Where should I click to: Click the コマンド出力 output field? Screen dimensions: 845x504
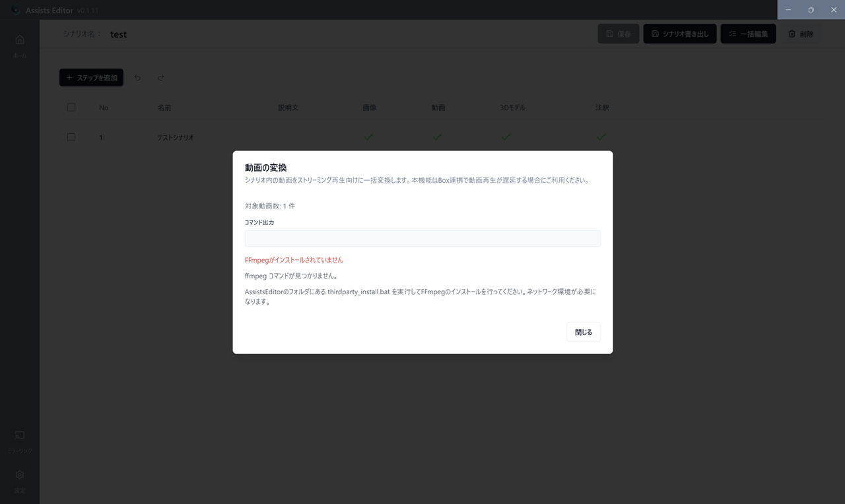[x=422, y=239]
